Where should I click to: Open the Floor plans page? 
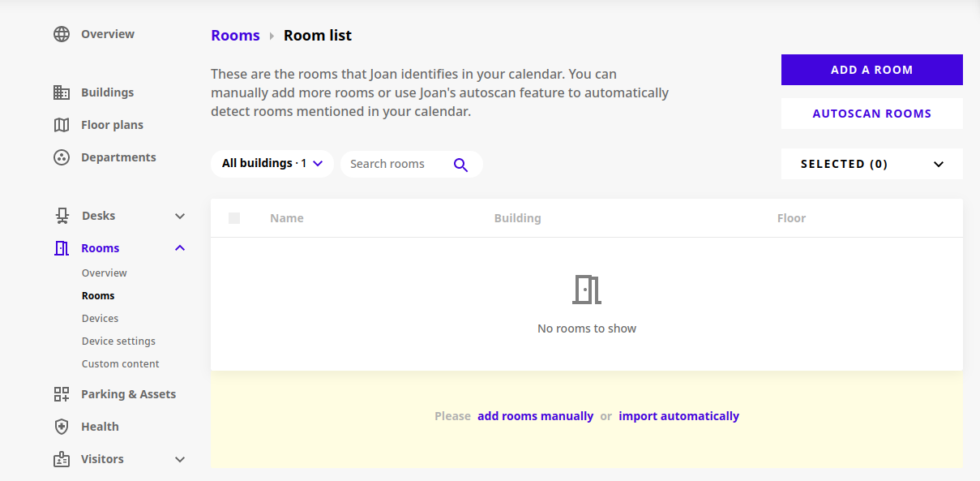(112, 125)
